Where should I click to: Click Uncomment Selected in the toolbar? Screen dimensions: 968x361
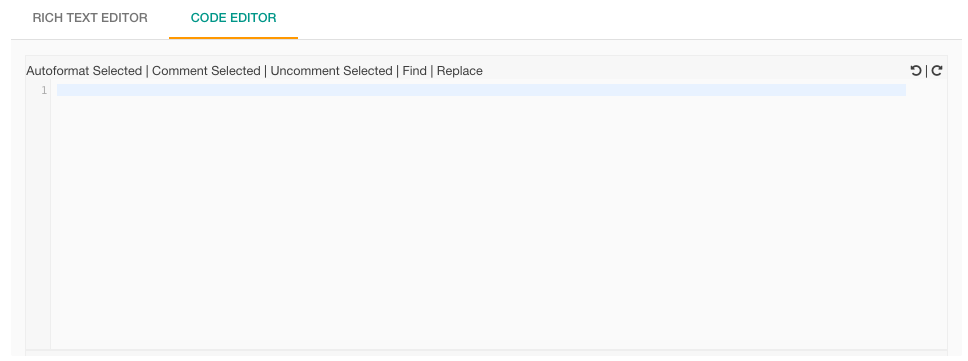tap(332, 71)
